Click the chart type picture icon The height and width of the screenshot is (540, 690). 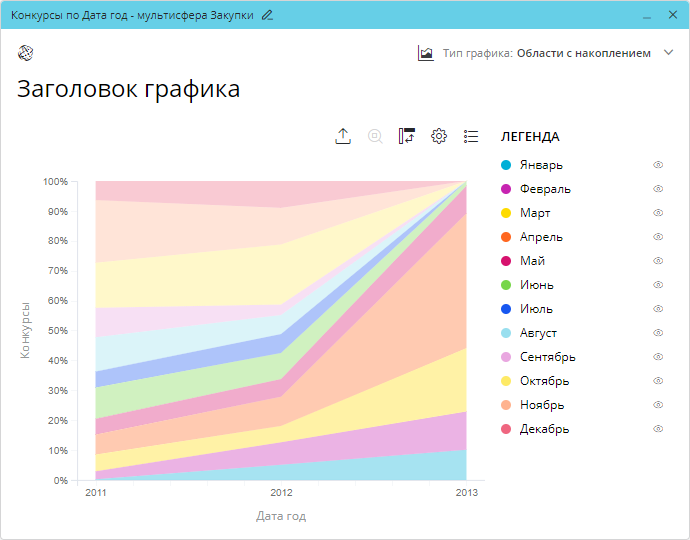coord(426,53)
